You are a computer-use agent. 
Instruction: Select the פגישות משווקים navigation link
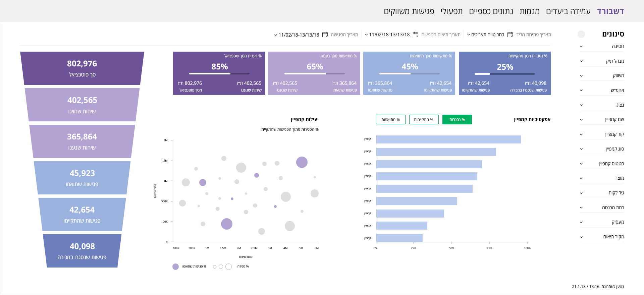409,11
